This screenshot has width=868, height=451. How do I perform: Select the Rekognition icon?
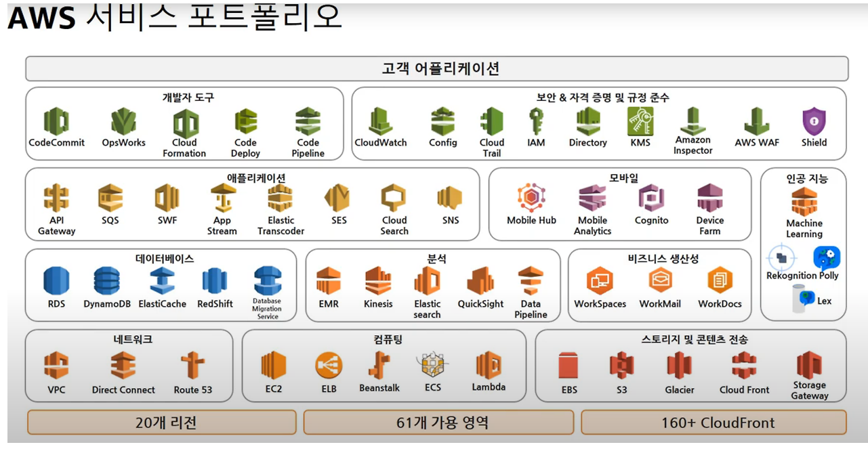(x=781, y=258)
